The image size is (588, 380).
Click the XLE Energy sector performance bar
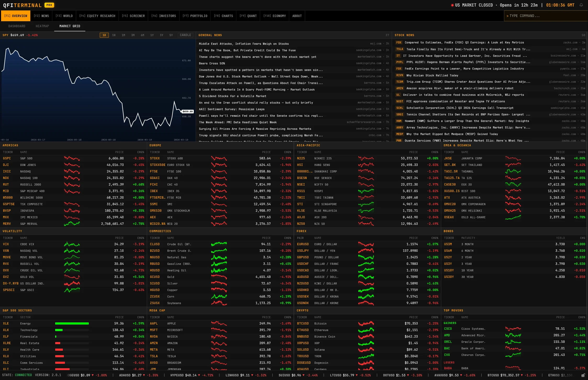72,323
